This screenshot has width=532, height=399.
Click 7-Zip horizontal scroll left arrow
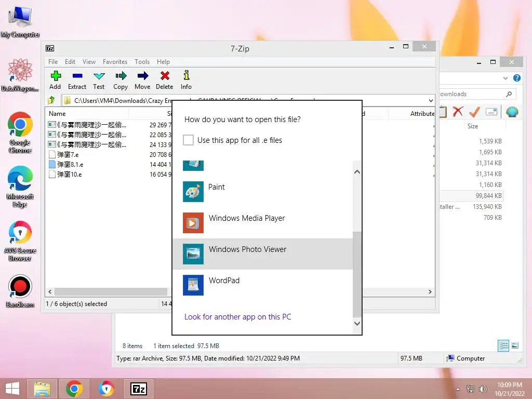pyautogui.click(x=50, y=292)
